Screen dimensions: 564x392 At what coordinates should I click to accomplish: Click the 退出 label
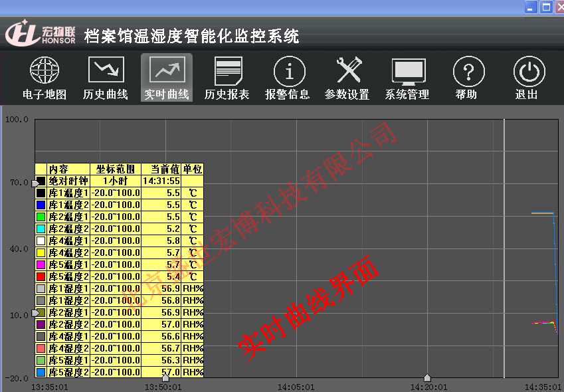coord(527,94)
